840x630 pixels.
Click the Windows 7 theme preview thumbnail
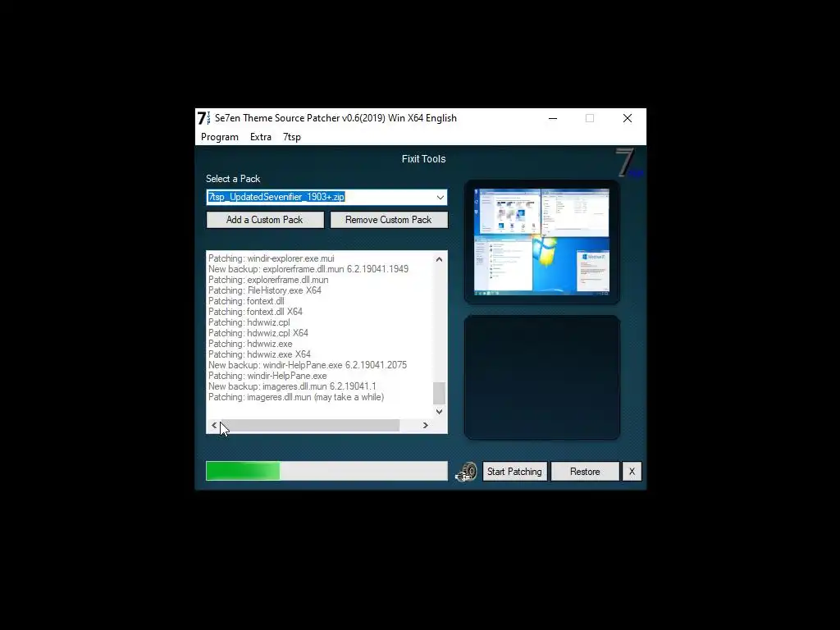pyautogui.click(x=541, y=242)
